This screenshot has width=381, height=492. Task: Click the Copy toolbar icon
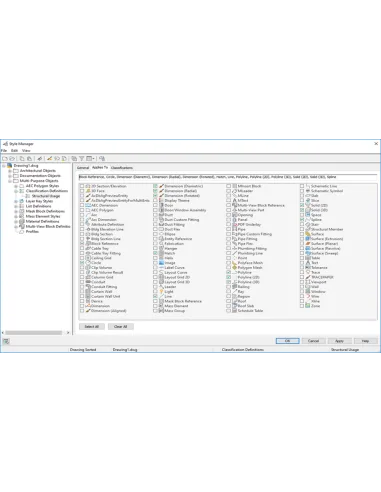tap(22, 159)
